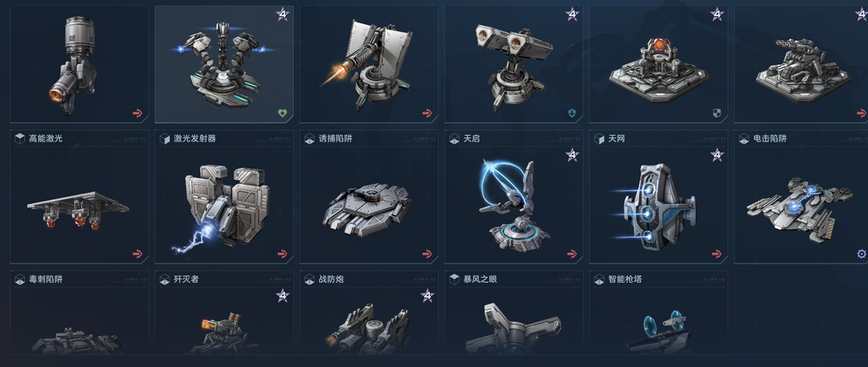Click the red arrow on 高能激光 card

click(x=138, y=254)
